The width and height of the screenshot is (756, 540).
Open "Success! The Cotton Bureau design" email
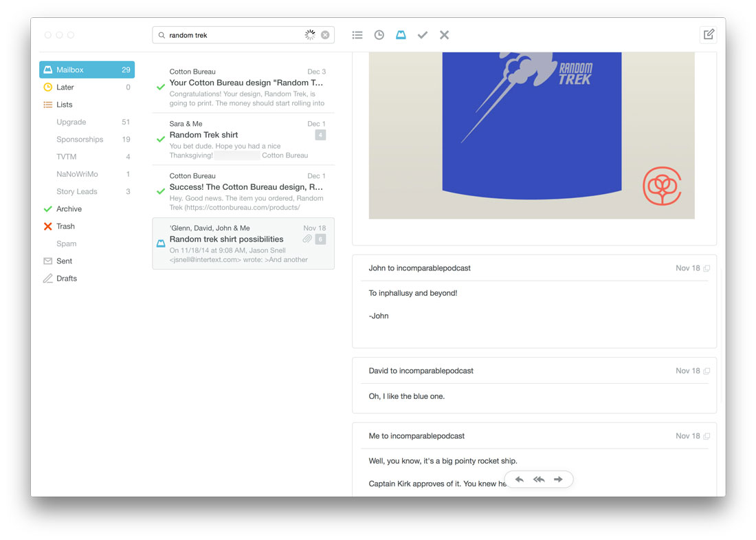[x=243, y=191]
